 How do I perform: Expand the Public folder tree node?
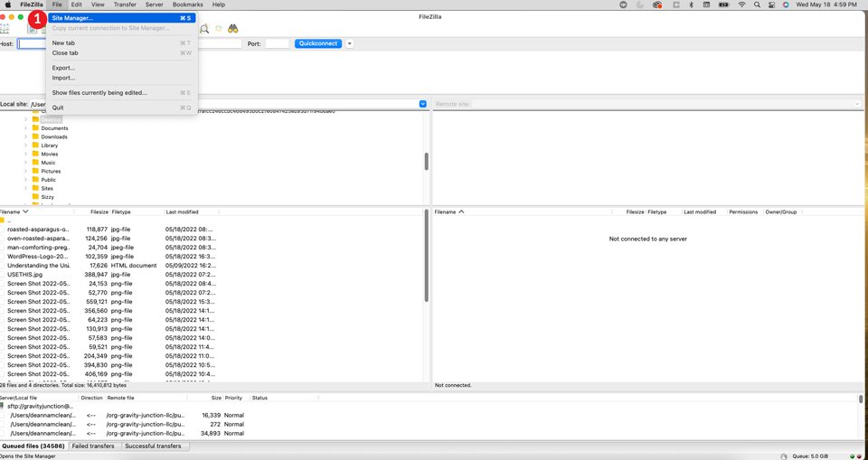tap(25, 180)
